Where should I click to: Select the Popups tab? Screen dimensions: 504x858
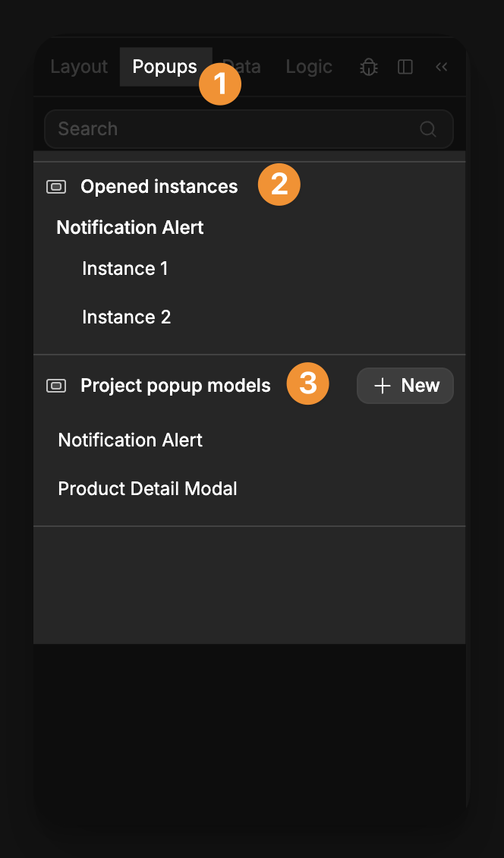click(165, 67)
